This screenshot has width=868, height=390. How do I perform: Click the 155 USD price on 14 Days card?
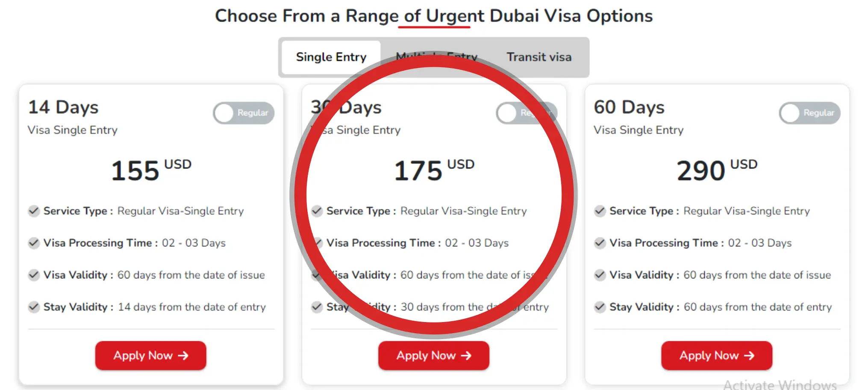click(x=151, y=170)
